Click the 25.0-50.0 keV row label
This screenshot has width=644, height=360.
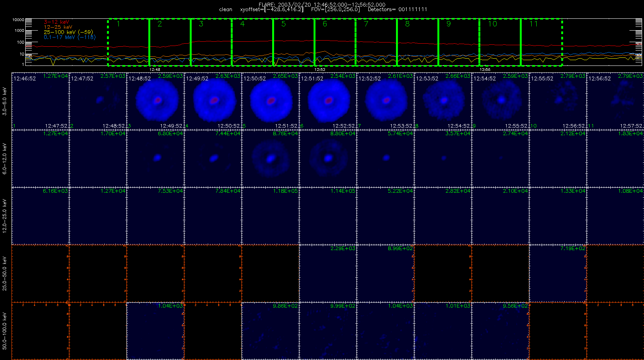click(x=5, y=273)
